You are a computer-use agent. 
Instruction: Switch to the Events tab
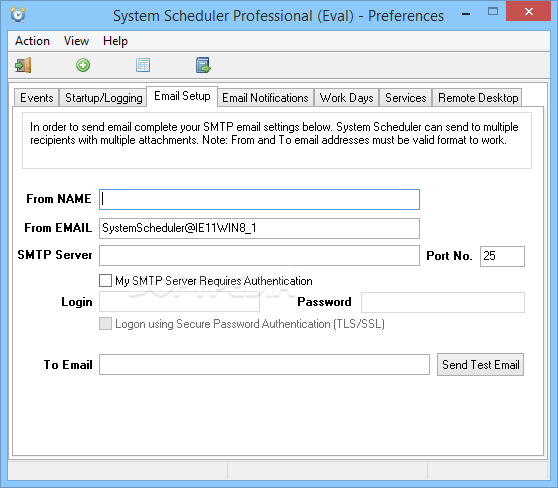(37, 98)
